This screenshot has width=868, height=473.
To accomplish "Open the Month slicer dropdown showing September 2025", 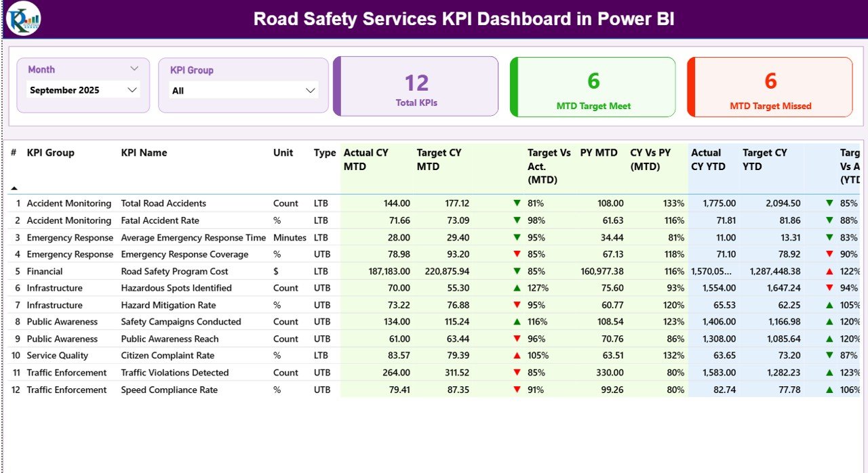I will click(132, 89).
